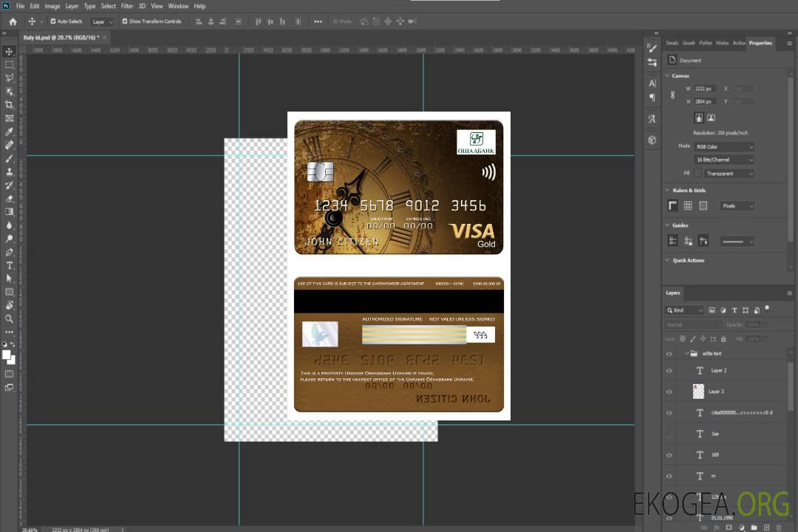Select the Layer 3 thumbnail
The height and width of the screenshot is (532, 798).
coord(699,392)
